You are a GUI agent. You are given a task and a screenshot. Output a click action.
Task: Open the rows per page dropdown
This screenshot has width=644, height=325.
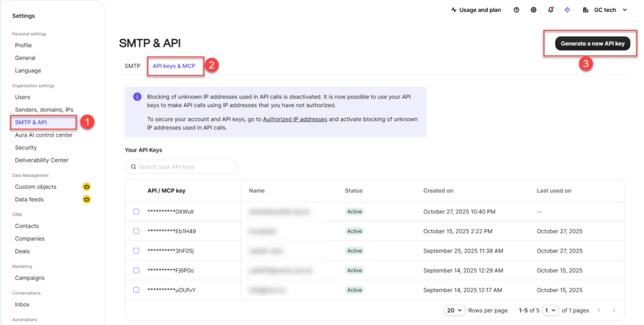(455, 311)
